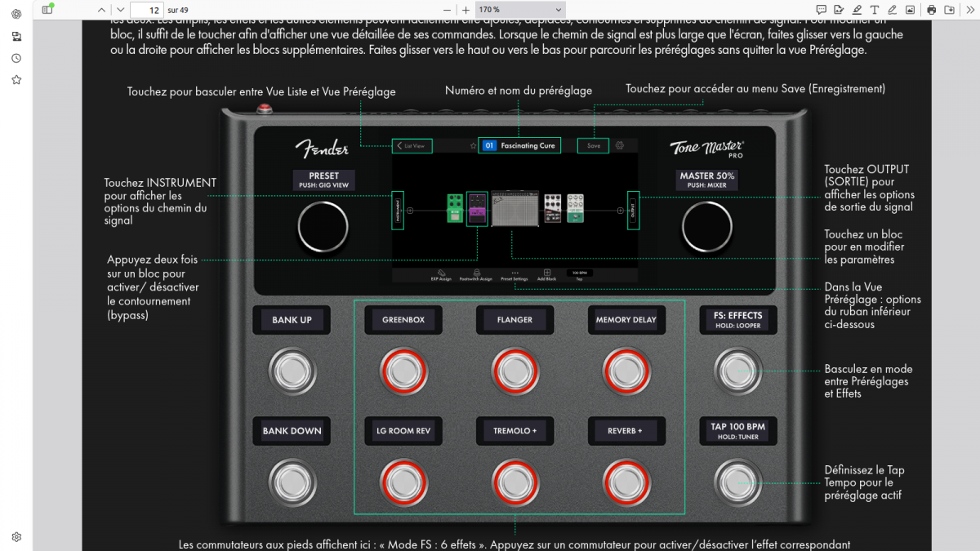Go to the previous PDF page
980x551 pixels.
click(101, 10)
